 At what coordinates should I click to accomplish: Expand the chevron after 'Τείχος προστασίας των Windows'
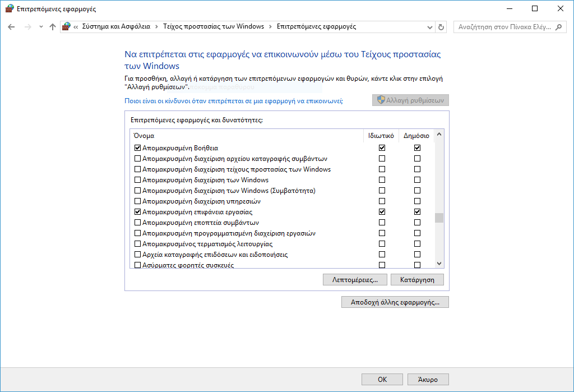click(271, 27)
